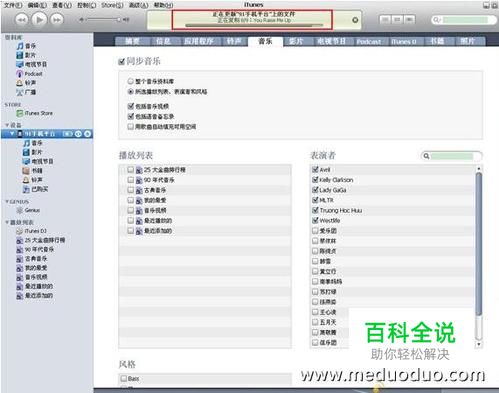Collapse the GENIUS section triangle
The height and width of the screenshot is (393, 499).
[x=7, y=202]
